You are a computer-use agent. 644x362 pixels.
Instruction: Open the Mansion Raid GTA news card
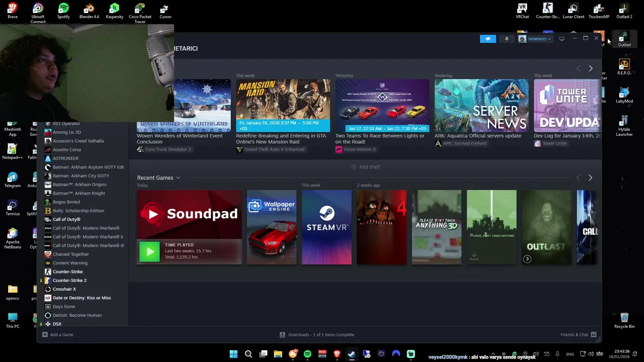click(283, 106)
